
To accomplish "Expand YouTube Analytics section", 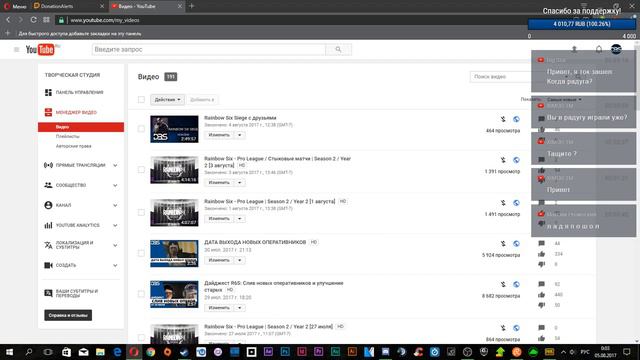I will (x=115, y=225).
